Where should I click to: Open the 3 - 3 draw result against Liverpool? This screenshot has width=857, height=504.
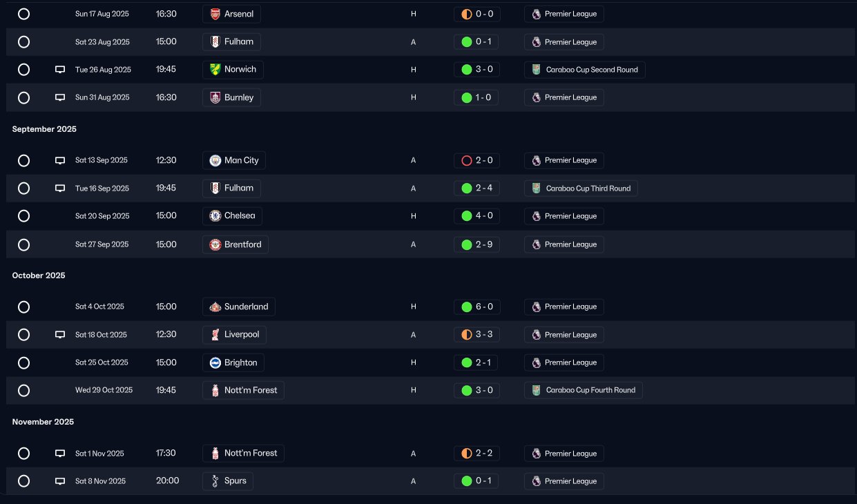pyautogui.click(x=476, y=335)
